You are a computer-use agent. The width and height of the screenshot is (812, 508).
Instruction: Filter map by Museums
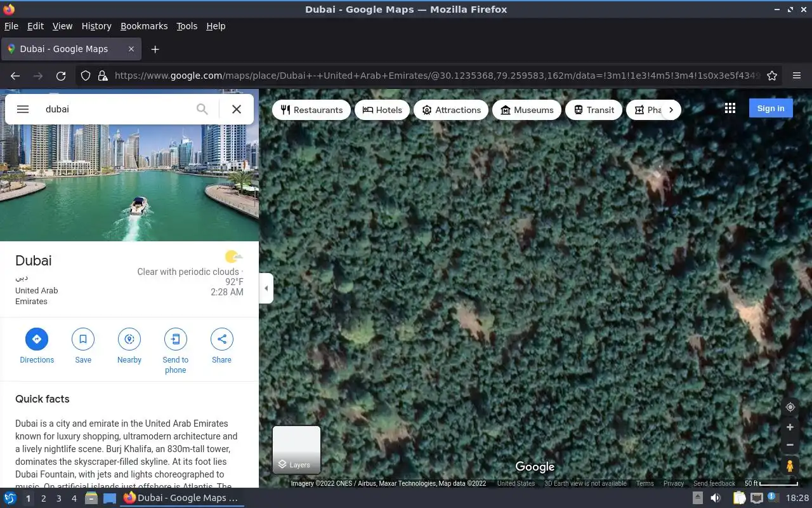click(527, 110)
